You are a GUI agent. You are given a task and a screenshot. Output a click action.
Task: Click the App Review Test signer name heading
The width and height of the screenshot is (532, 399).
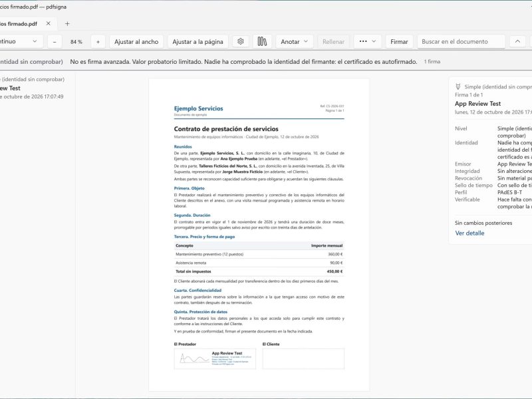point(477,104)
